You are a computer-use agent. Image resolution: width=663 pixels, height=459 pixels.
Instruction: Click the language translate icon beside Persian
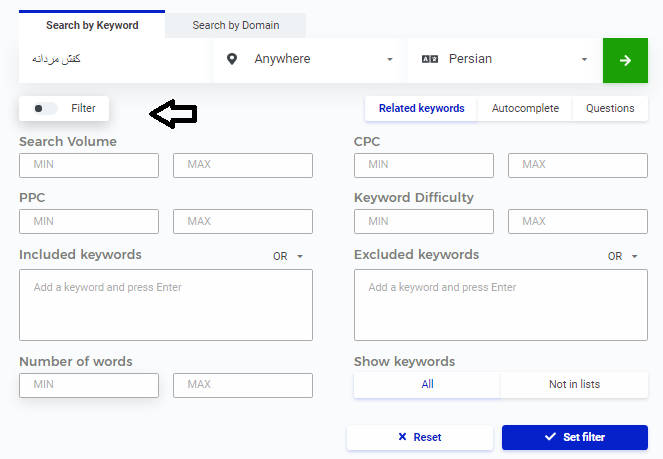click(430, 59)
